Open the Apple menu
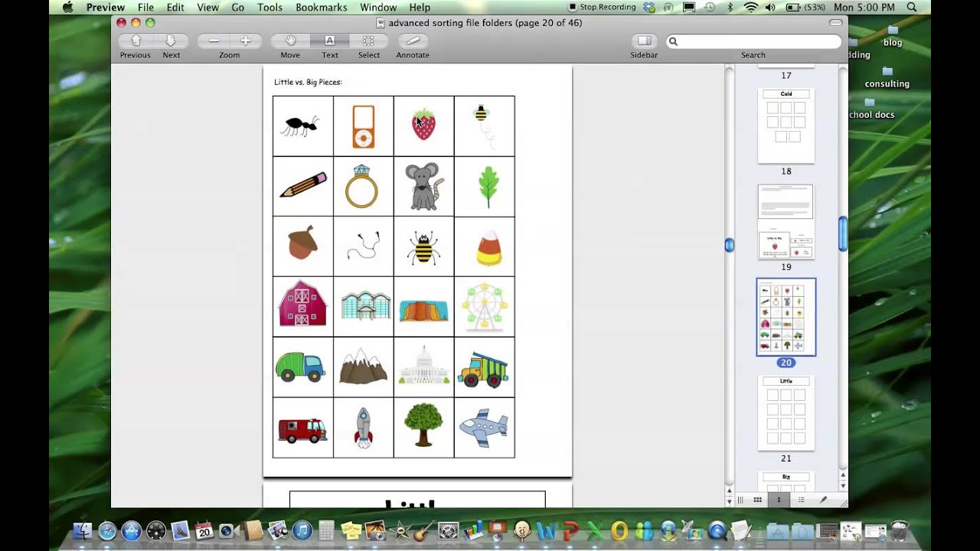This screenshot has width=980, height=551. tap(67, 8)
